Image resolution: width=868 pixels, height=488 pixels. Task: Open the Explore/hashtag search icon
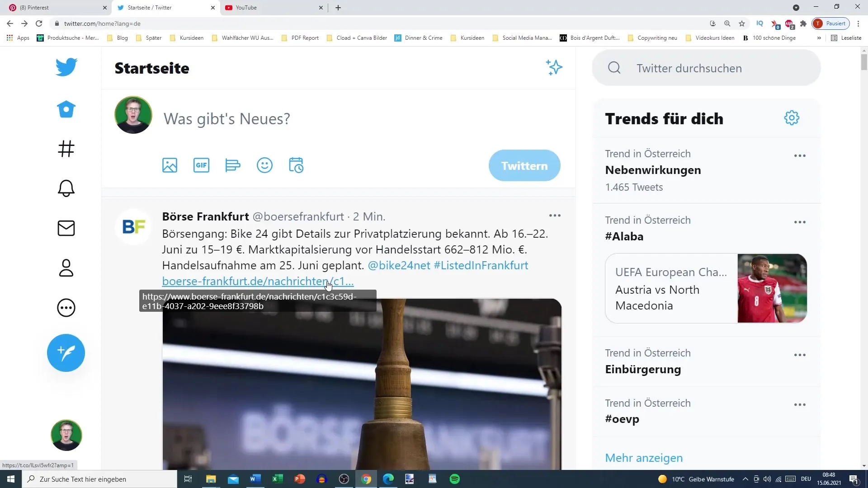pyautogui.click(x=66, y=148)
